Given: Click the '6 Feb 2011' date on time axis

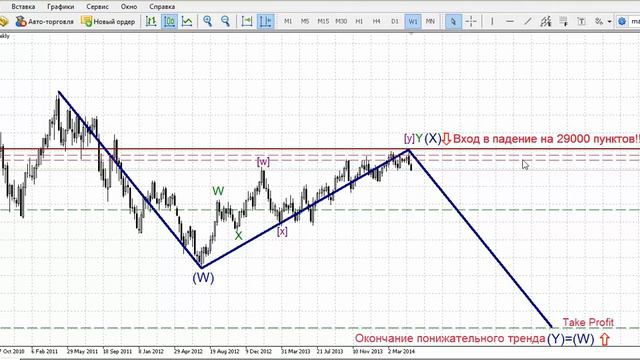Looking at the screenshot, I should [44, 351].
